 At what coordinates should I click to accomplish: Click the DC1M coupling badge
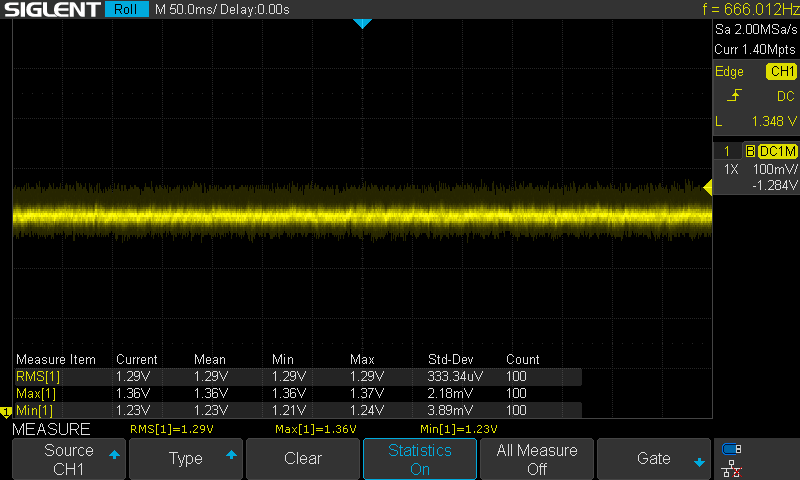coord(777,151)
